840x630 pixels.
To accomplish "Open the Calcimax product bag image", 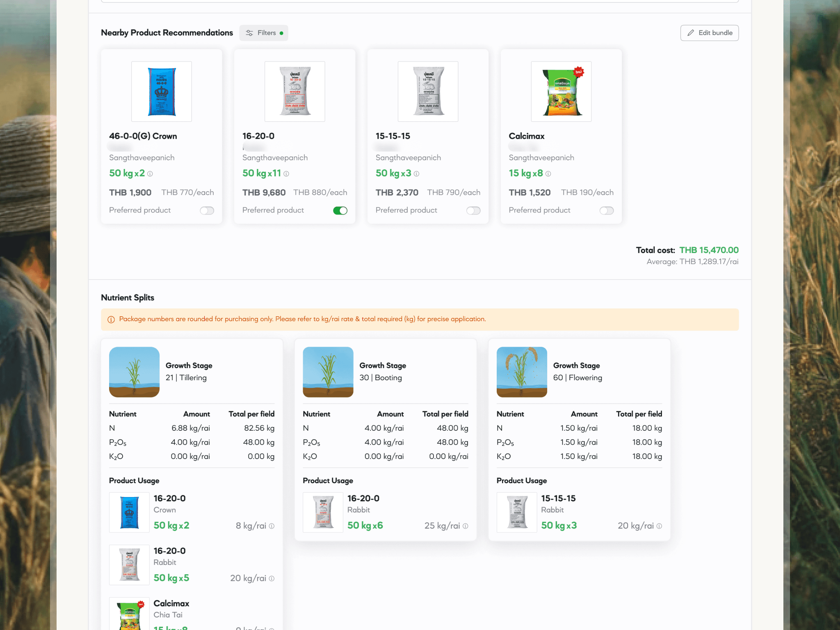I will [561, 91].
